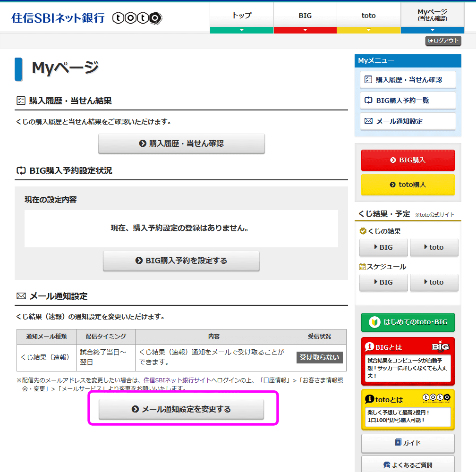The height and width of the screenshot is (472, 476).
Task: Click the checklist icon beside 購入履歴・当せん結果 heading
Action: tap(21, 101)
